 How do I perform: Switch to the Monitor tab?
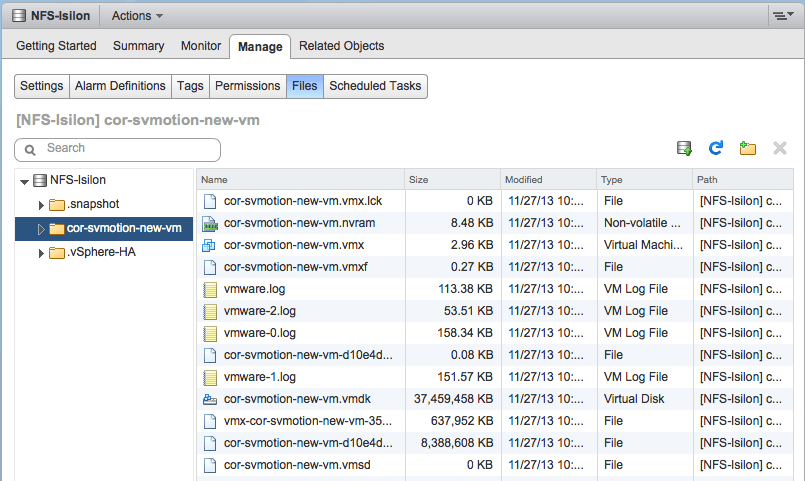[201, 46]
